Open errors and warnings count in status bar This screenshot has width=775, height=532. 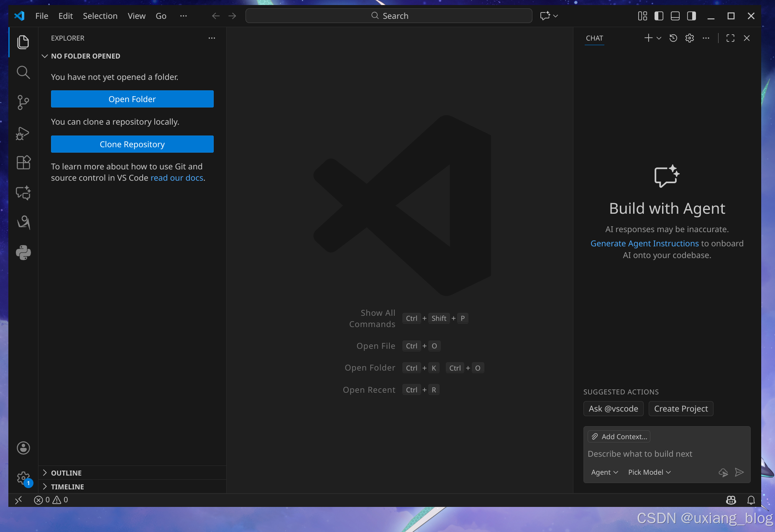[51, 500]
